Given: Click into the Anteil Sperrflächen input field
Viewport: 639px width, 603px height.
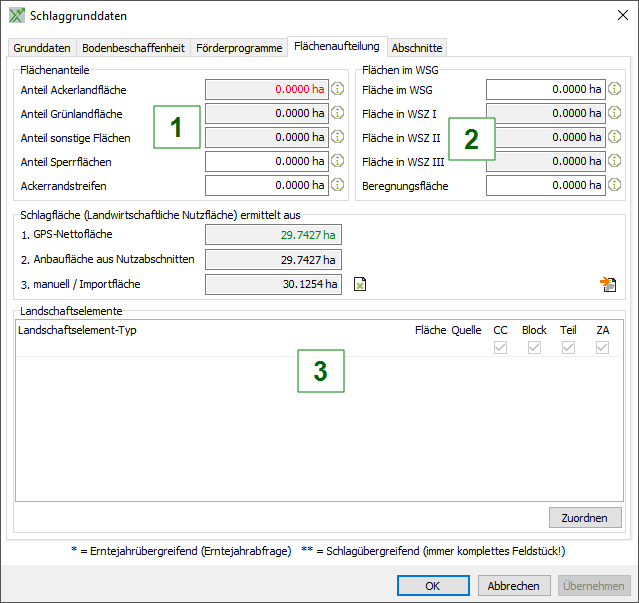Looking at the screenshot, I should 266,161.
